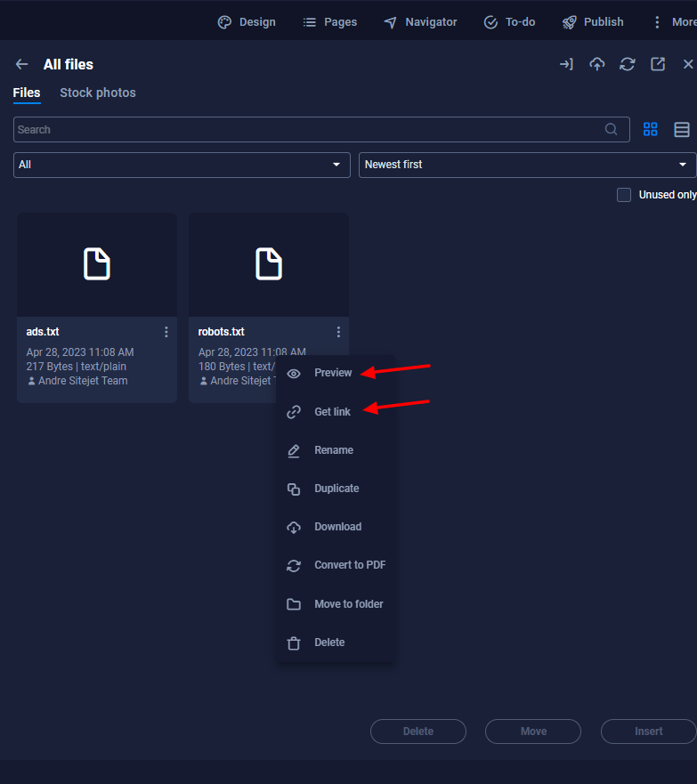Open the All file type dropdown

(x=182, y=165)
